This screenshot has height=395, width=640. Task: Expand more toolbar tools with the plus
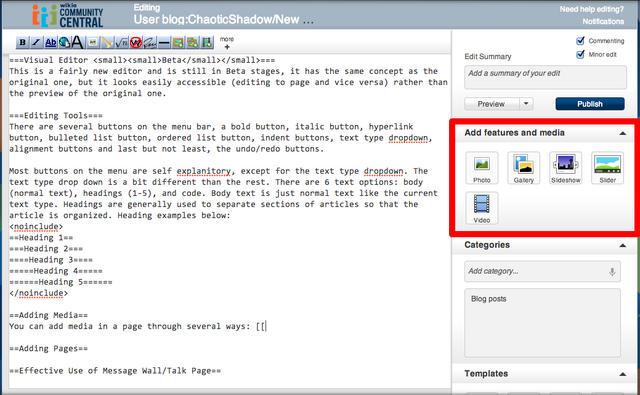pos(227,47)
